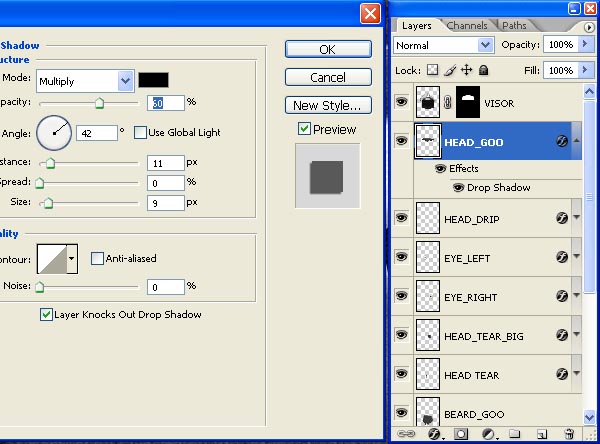This screenshot has height=444, width=600.
Task: Open new adjustment layer menu icon
Action: [489, 434]
